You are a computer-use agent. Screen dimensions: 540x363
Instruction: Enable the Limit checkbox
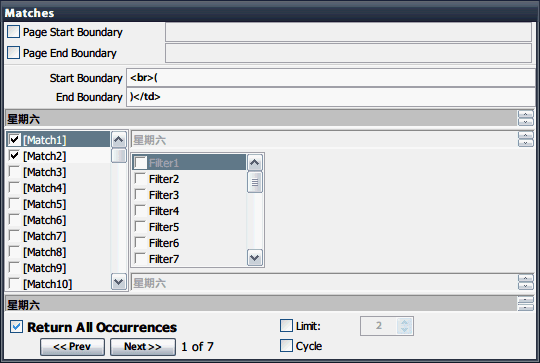click(x=286, y=325)
